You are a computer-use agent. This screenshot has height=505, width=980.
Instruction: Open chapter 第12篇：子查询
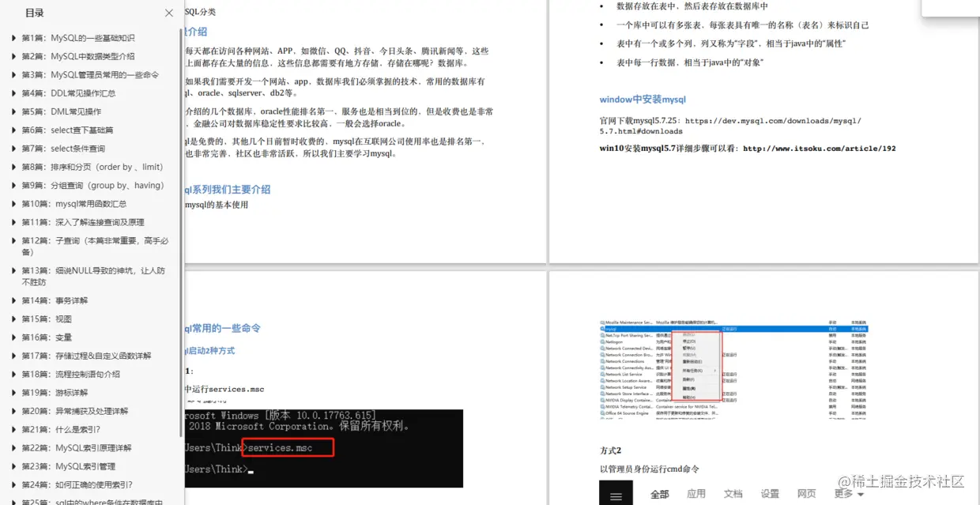[95, 246]
